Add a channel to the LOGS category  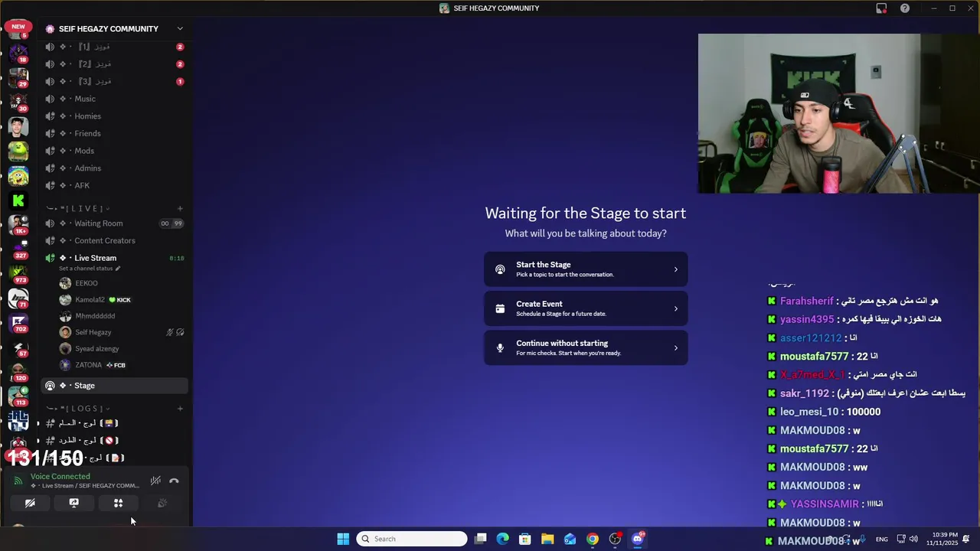pyautogui.click(x=180, y=409)
